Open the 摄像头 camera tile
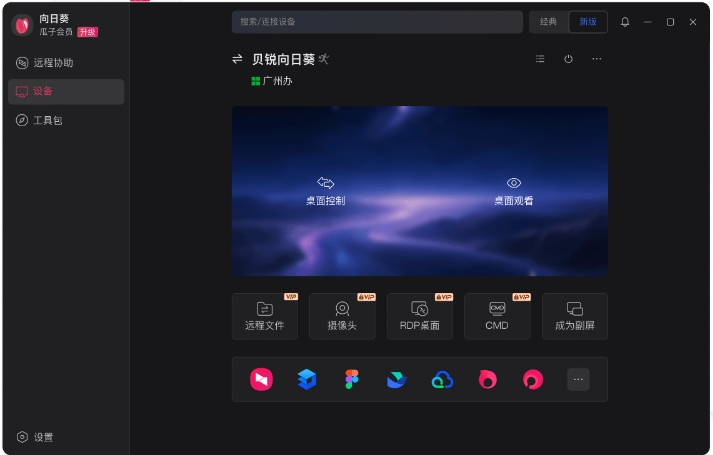The image size is (713, 455). [x=342, y=316]
